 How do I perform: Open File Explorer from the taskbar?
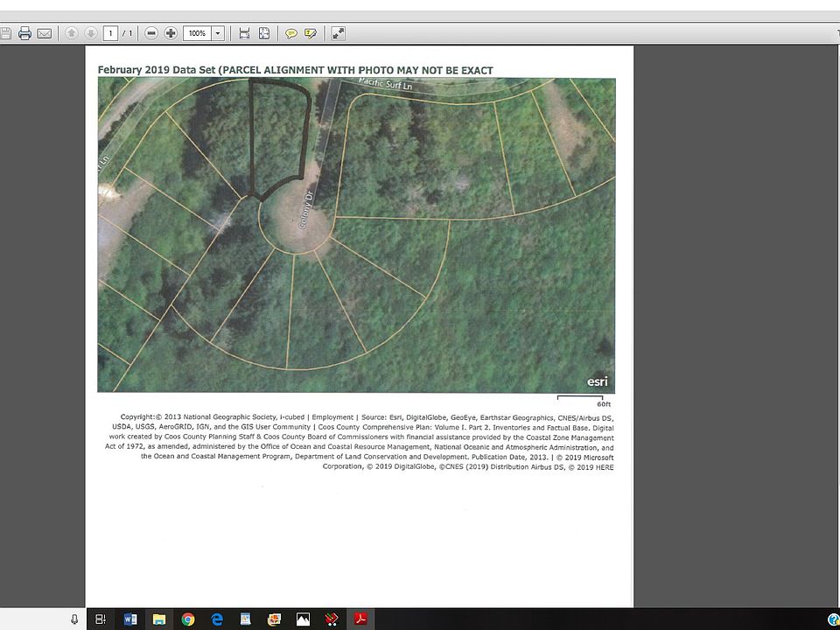click(159, 619)
